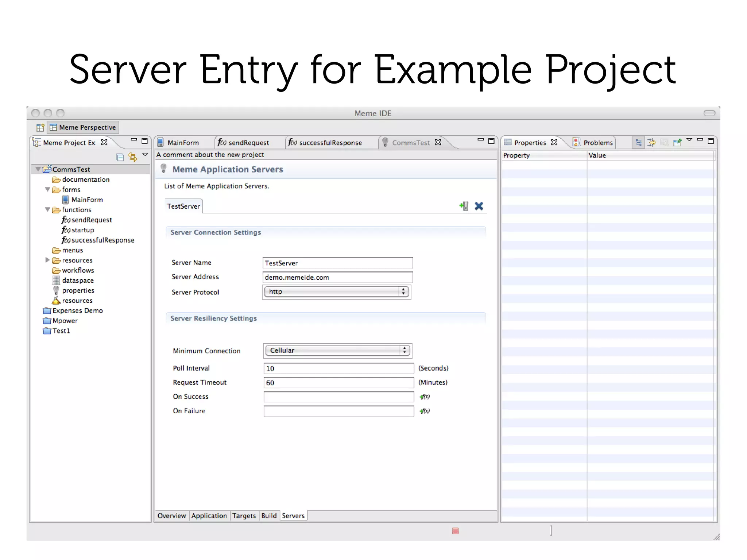This screenshot has width=747, height=560.
Task: Close the CommsTest editor tab
Action: 438,142
